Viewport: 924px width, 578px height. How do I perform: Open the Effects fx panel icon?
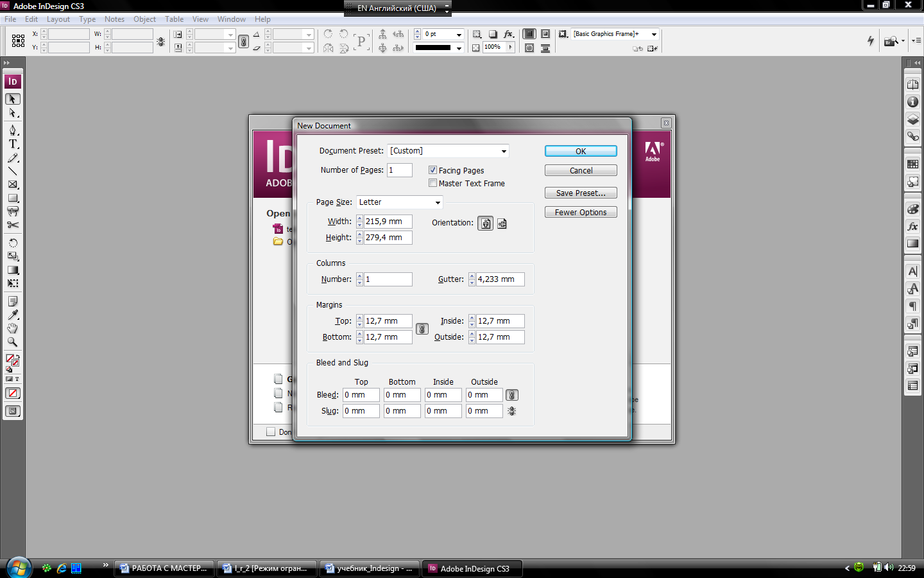[912, 227]
